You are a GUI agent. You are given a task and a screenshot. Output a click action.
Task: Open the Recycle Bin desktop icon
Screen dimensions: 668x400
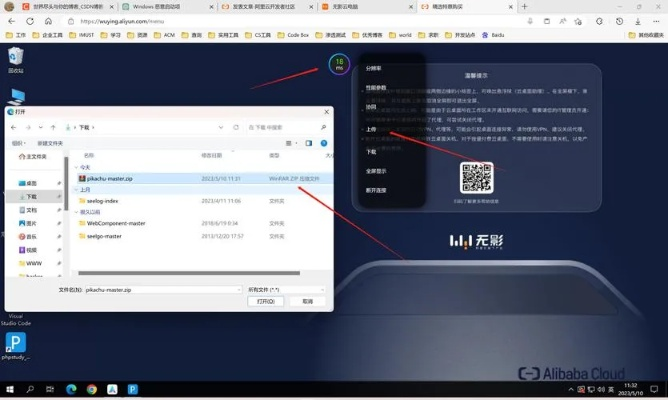(x=15, y=58)
